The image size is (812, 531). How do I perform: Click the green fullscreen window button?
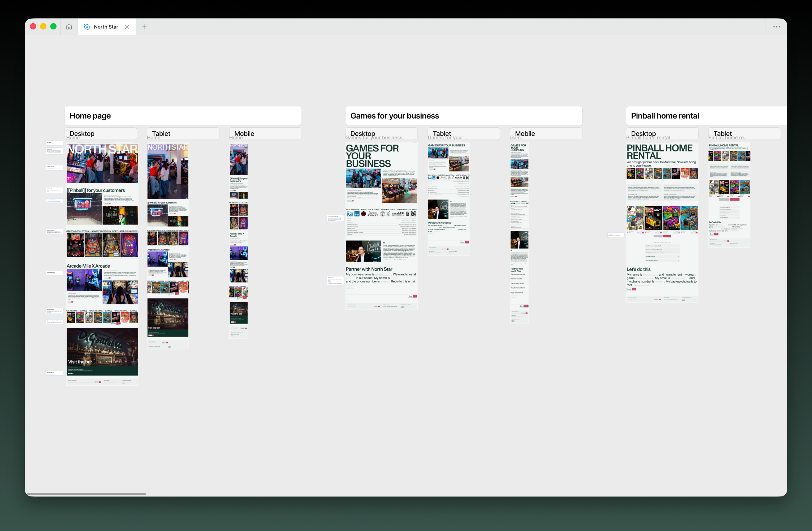(x=53, y=27)
